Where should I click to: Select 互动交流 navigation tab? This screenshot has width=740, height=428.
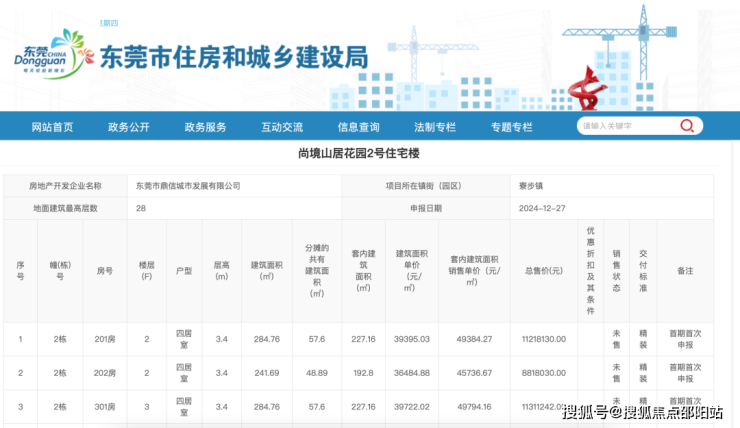[x=282, y=127]
